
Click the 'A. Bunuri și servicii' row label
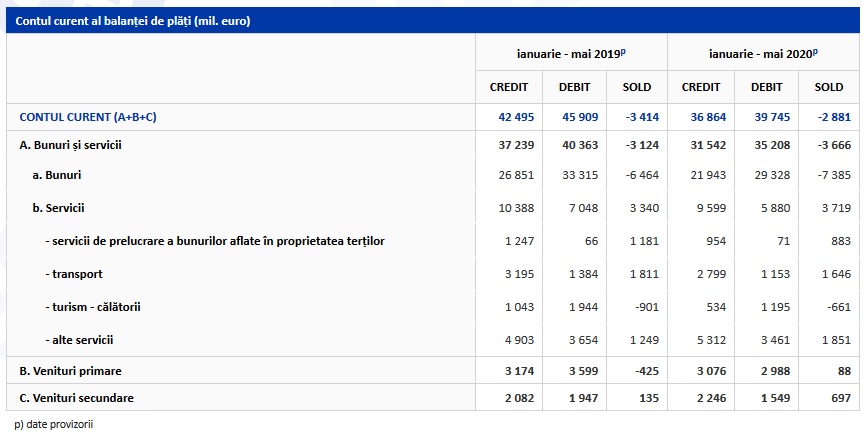point(70,146)
